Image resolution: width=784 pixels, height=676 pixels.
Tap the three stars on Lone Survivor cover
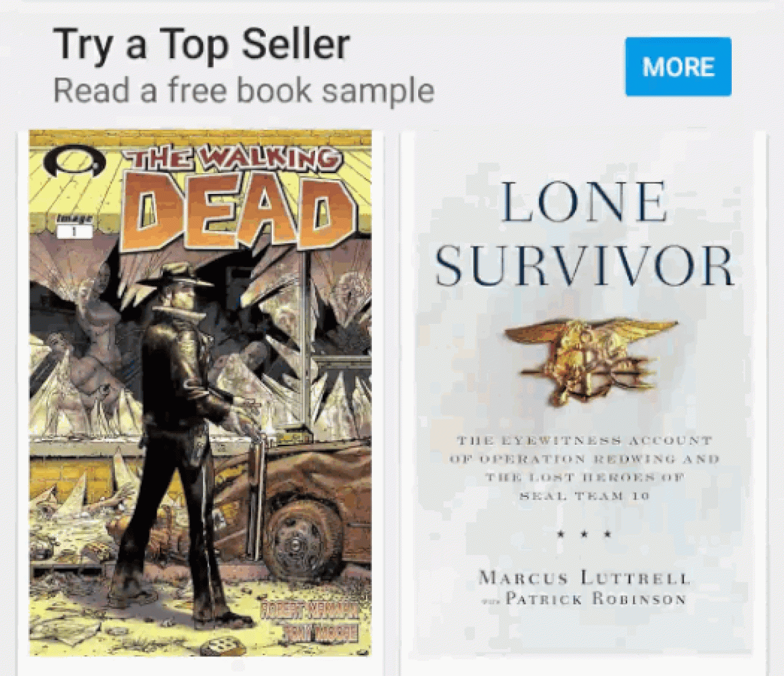click(x=584, y=534)
